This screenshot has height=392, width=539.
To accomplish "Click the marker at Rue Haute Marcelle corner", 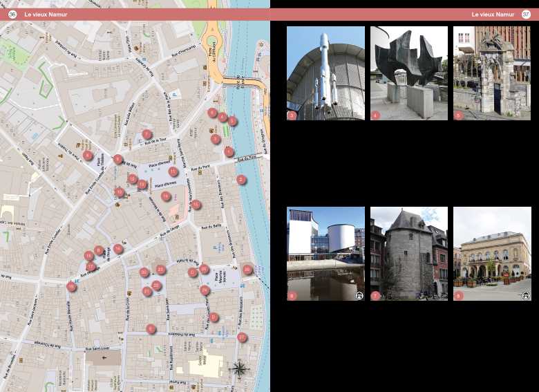I will coord(71,286).
